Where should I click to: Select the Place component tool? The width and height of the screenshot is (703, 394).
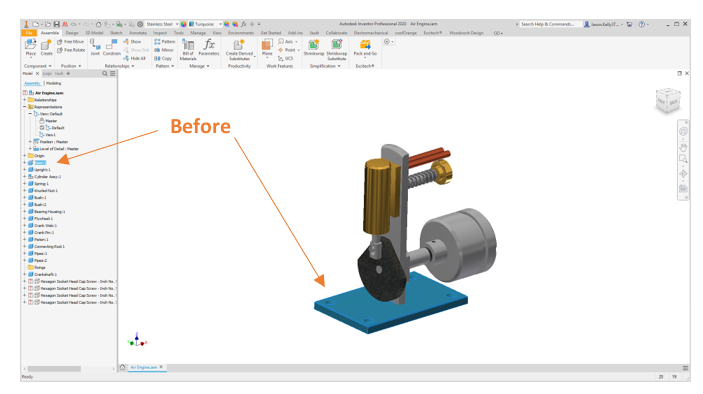[x=30, y=47]
